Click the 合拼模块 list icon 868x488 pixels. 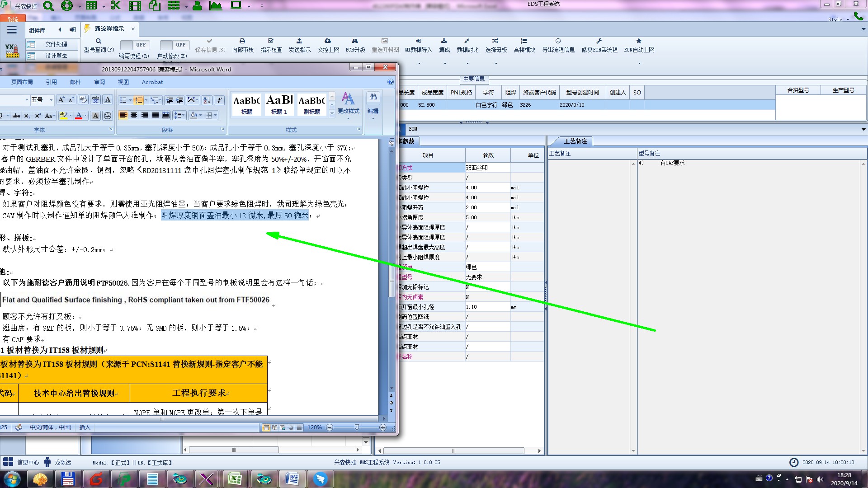point(524,41)
